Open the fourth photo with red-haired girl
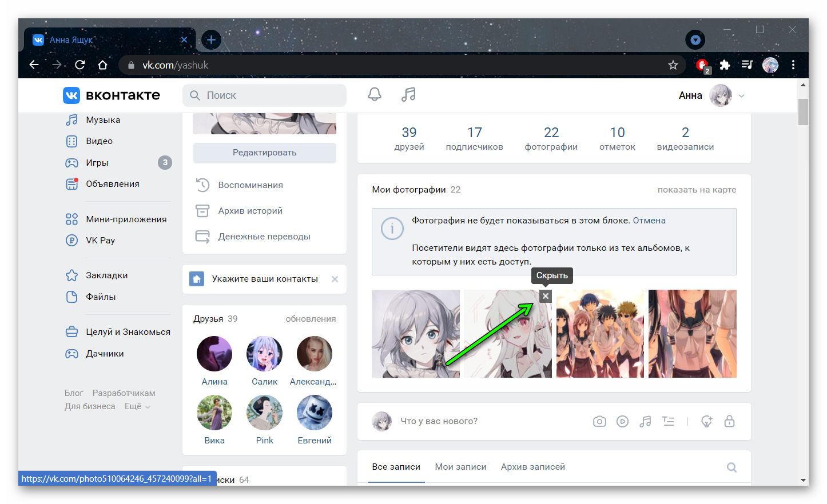827x504 pixels. point(693,334)
